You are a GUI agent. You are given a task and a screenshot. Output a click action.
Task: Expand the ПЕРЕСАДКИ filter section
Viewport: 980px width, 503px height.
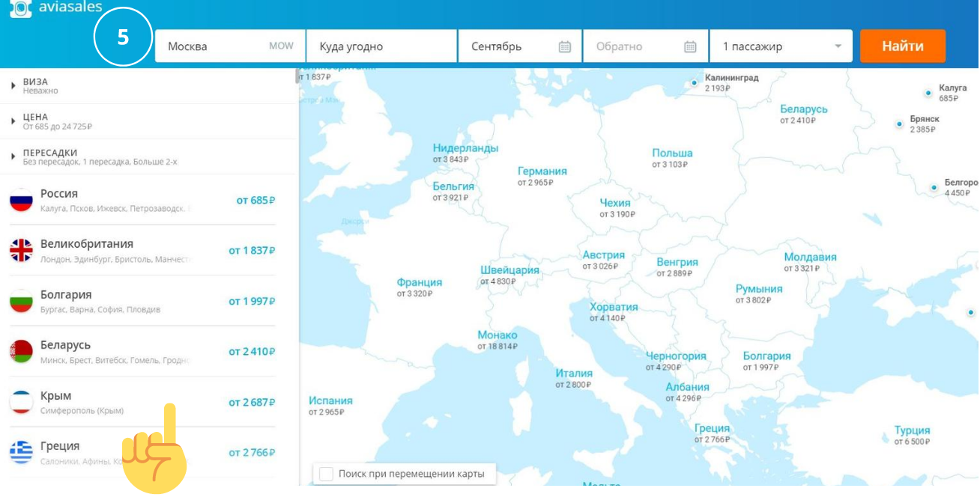coord(13,156)
